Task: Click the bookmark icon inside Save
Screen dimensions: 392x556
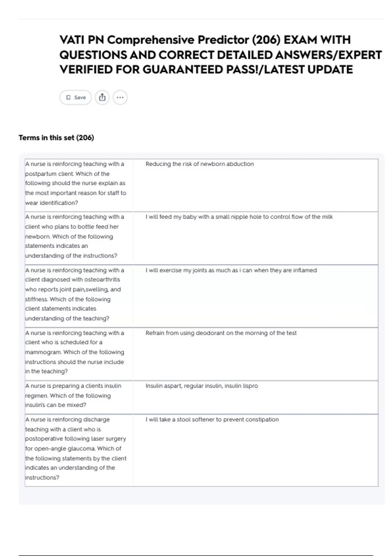Action: 68,97
